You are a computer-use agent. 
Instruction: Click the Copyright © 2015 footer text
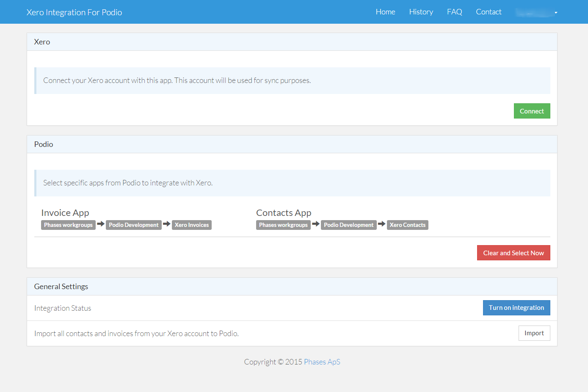click(x=273, y=362)
